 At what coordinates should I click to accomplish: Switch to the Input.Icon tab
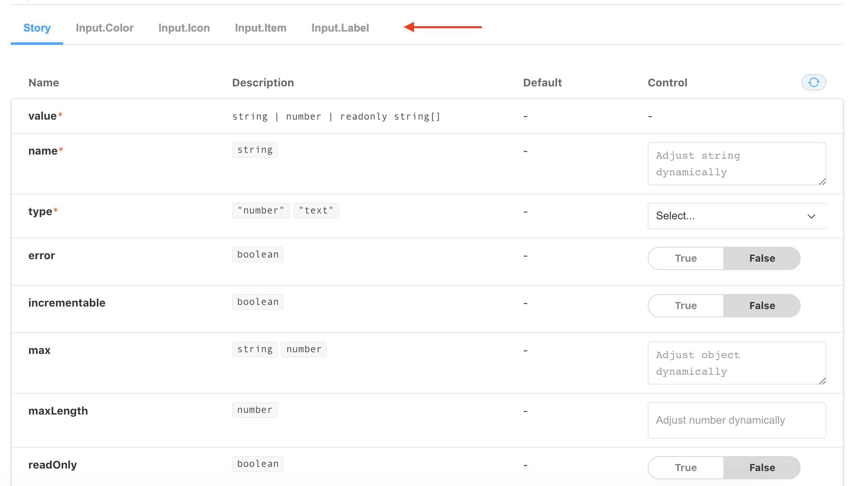pos(184,28)
